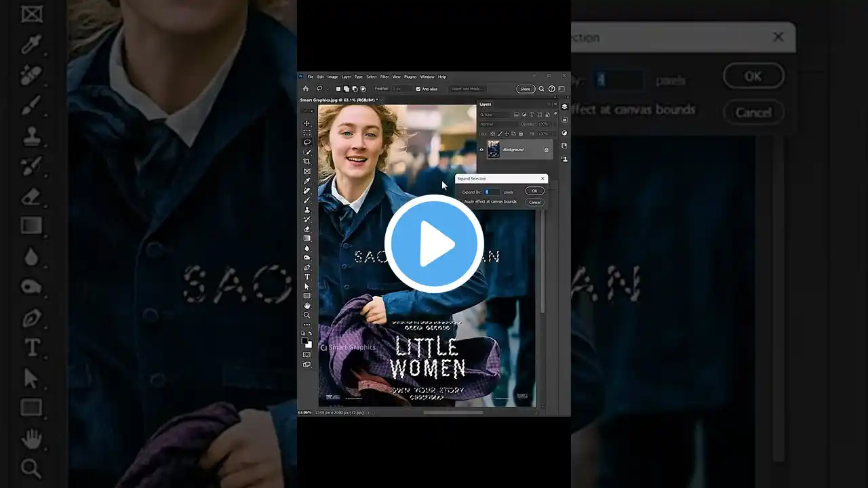The width and height of the screenshot is (868, 488).
Task: Toggle Lock image pixels brush icon
Action: click(500, 134)
